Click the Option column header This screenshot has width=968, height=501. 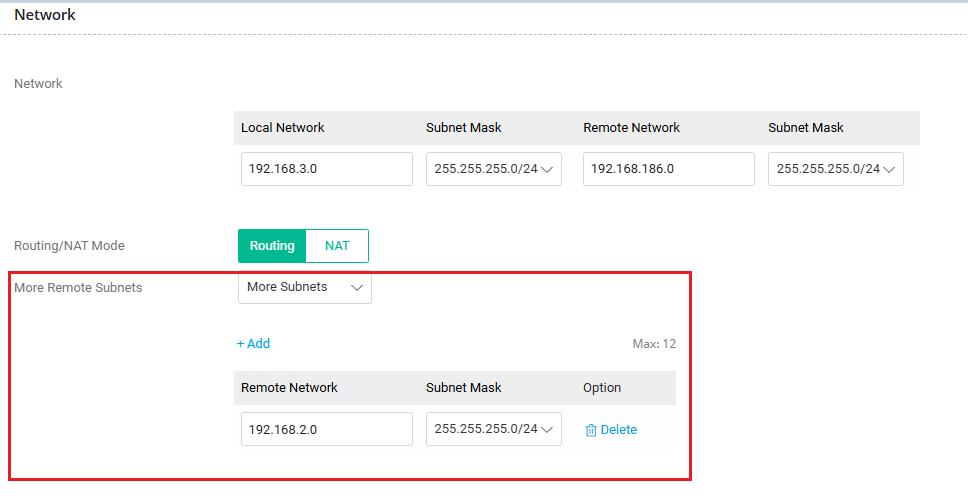point(602,388)
